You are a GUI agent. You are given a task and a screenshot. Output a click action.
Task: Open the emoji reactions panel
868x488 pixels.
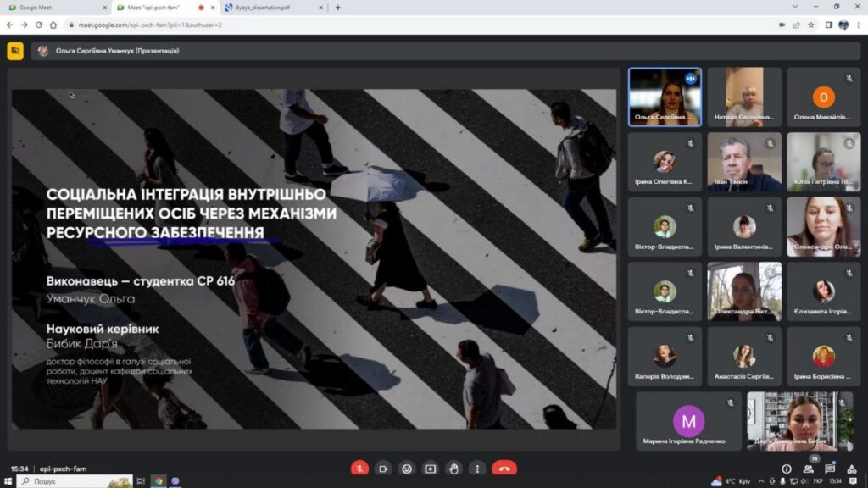[x=407, y=469]
